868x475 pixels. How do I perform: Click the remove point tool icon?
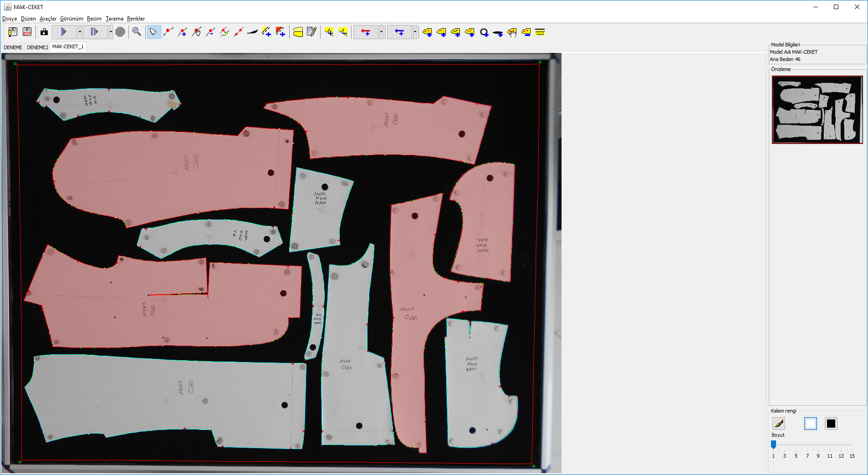(210, 32)
